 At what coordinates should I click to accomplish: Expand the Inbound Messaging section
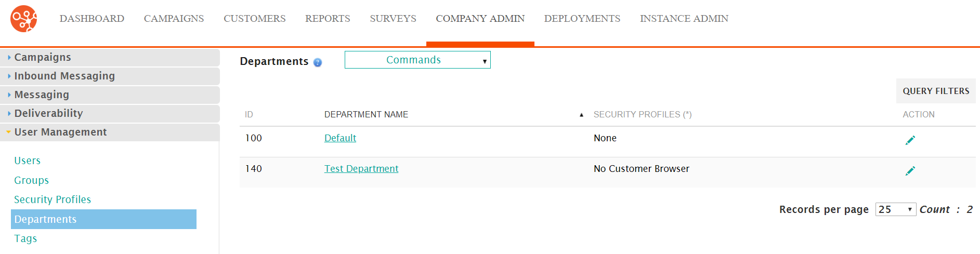click(x=110, y=76)
